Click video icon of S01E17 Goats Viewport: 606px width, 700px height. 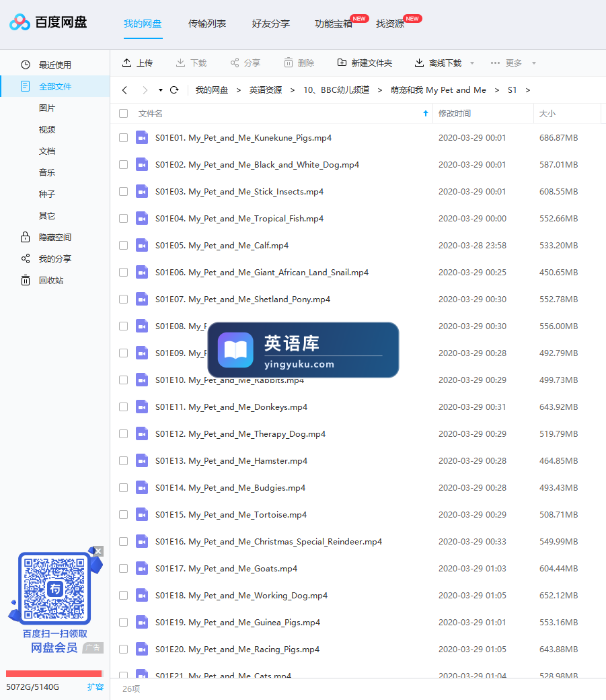pos(142,568)
